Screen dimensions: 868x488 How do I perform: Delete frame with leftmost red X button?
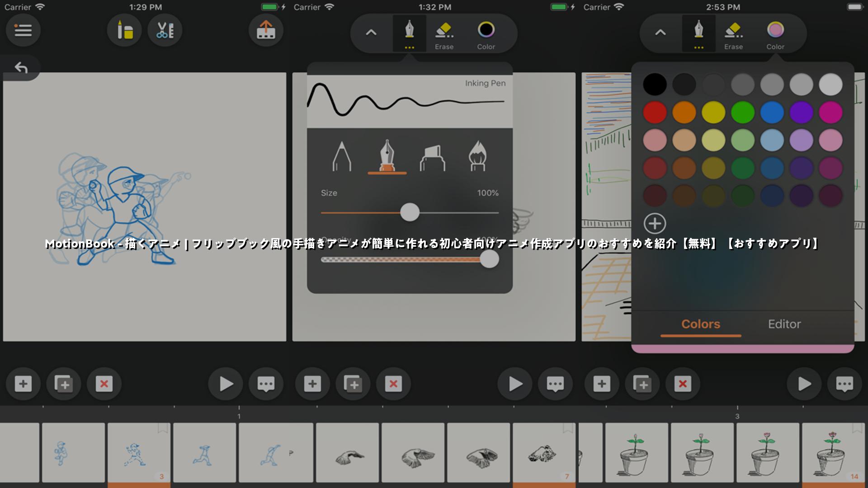[104, 384]
